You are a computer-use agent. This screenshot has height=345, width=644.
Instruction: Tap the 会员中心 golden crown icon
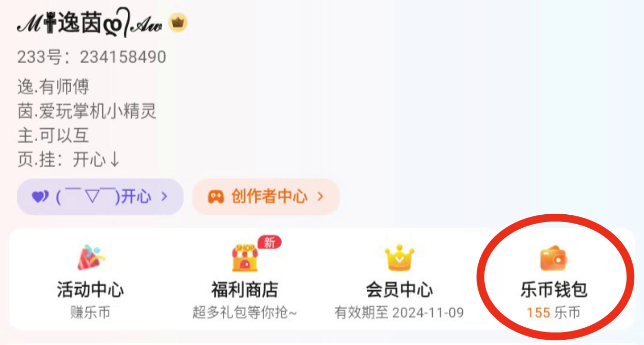pos(399,257)
